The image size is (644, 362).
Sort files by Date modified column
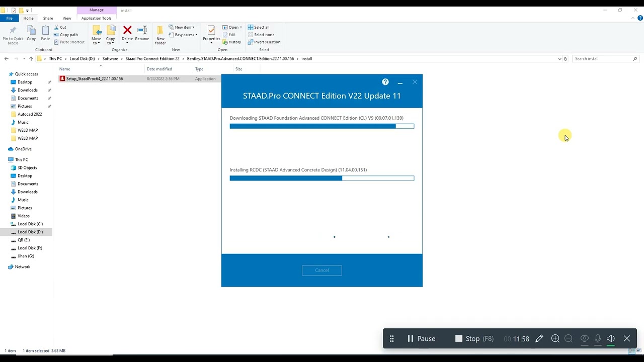point(159,69)
